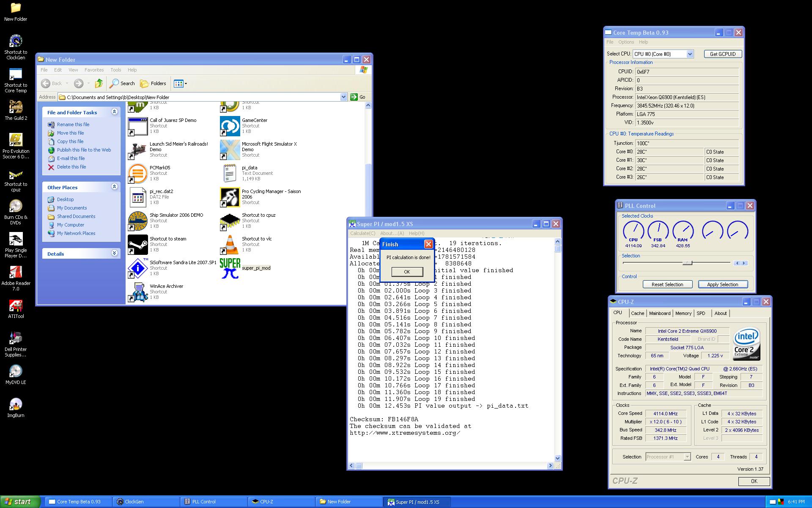This screenshot has height=508, width=812.
Task: Toggle the Folders pane button
Action: pyautogui.click(x=153, y=83)
